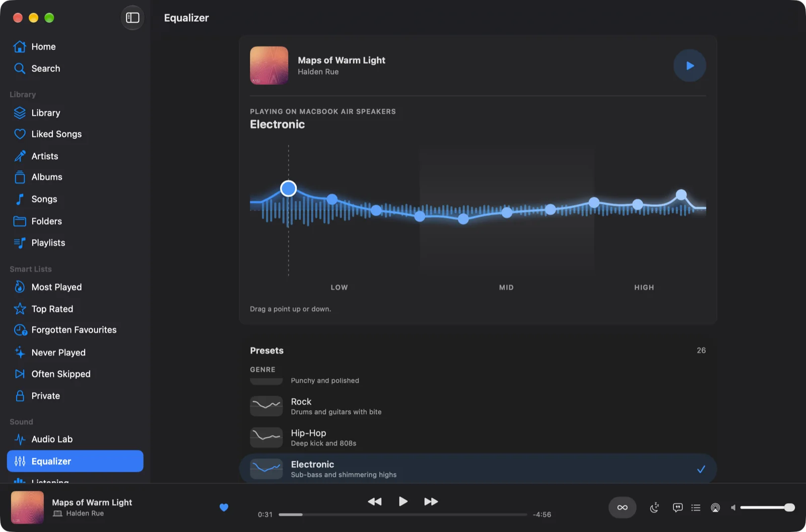Open the sleep timer
This screenshot has width=806, height=532.
(654, 507)
